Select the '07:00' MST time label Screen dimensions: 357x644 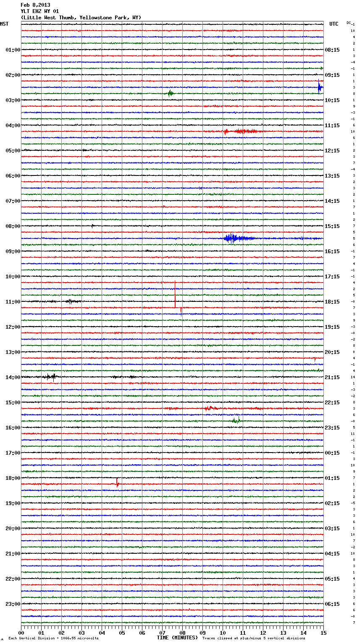(13, 201)
